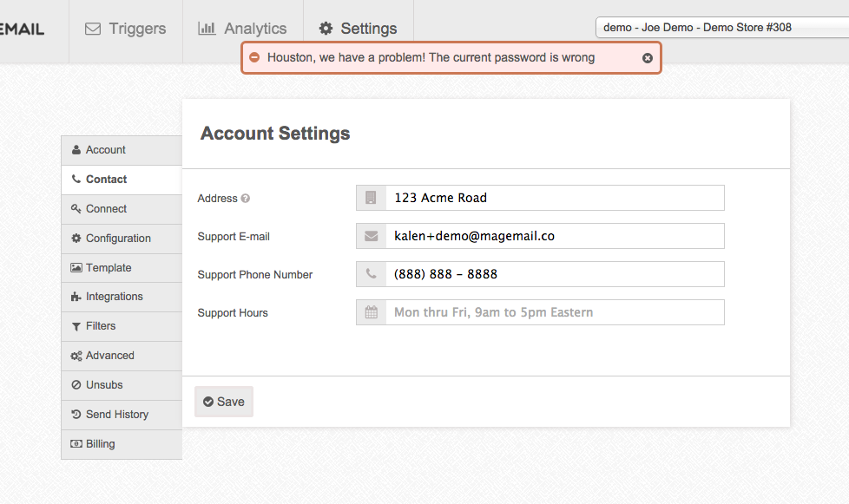Open the Unsubs section
The height and width of the screenshot is (504, 849).
point(104,385)
